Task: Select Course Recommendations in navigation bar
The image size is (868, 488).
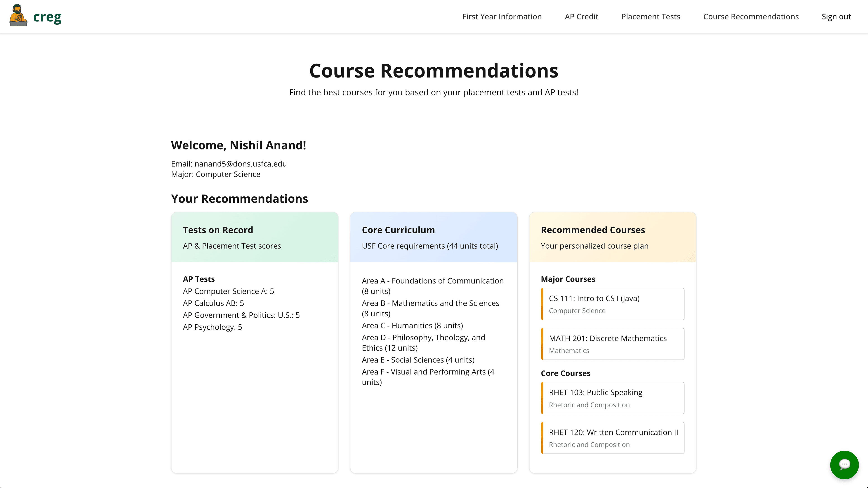Action: tap(751, 17)
